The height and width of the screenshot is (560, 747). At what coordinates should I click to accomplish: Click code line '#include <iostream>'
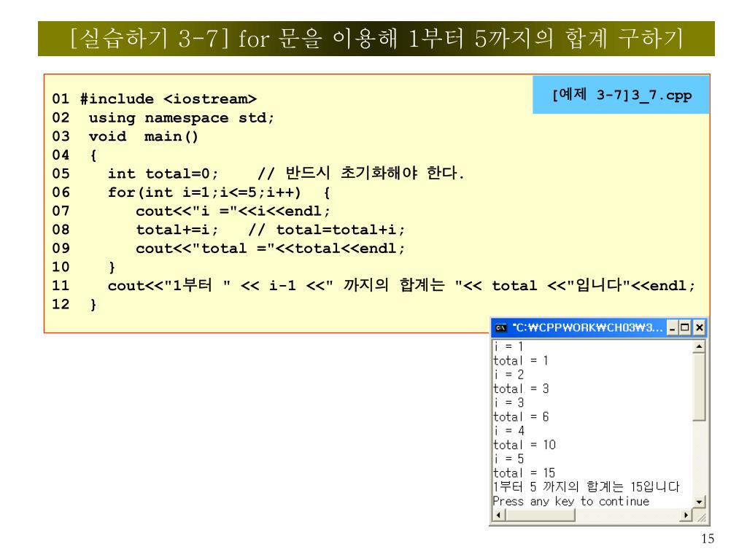(x=169, y=99)
